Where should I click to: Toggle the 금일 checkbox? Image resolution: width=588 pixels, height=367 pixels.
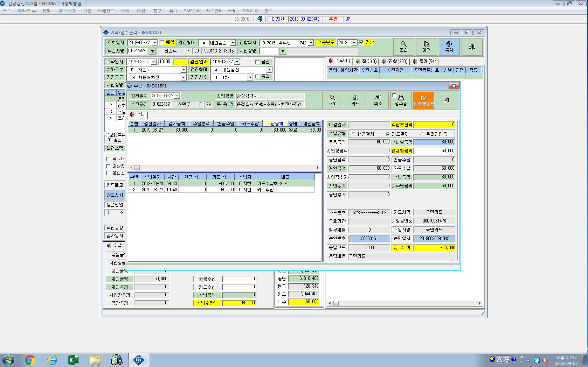(257, 62)
